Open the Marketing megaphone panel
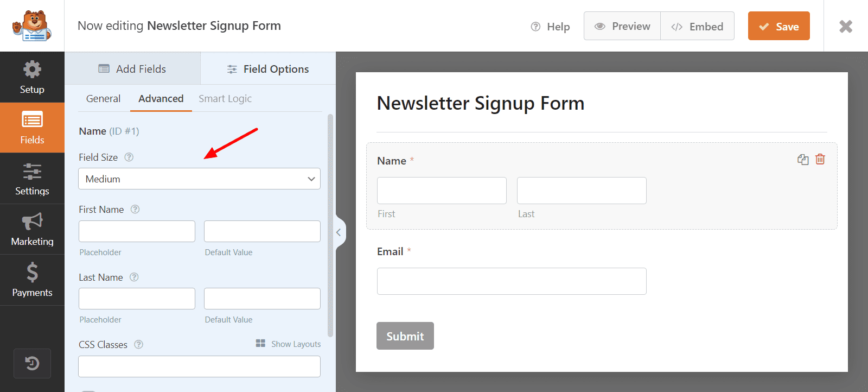Image resolution: width=868 pixels, height=392 pixels. 32,229
